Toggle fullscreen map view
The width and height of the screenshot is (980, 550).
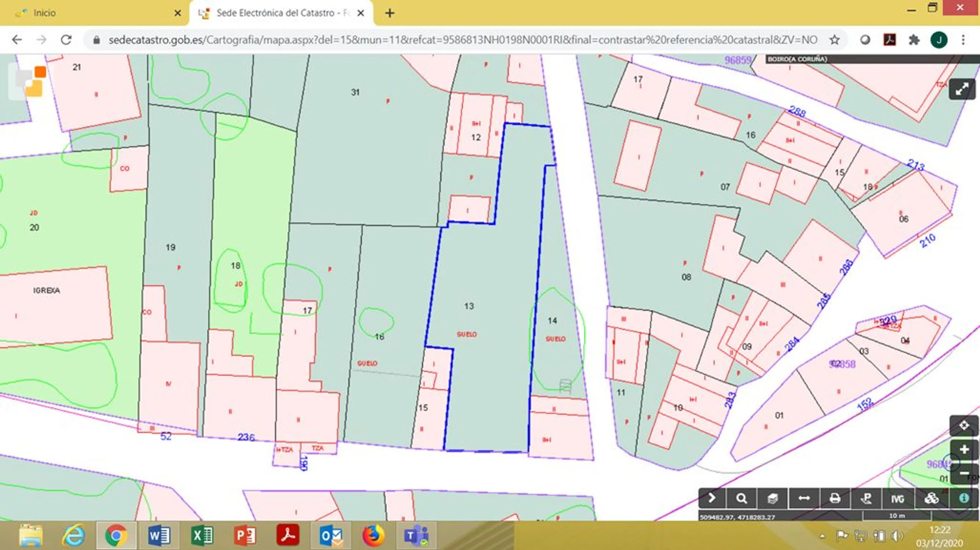coord(962,89)
